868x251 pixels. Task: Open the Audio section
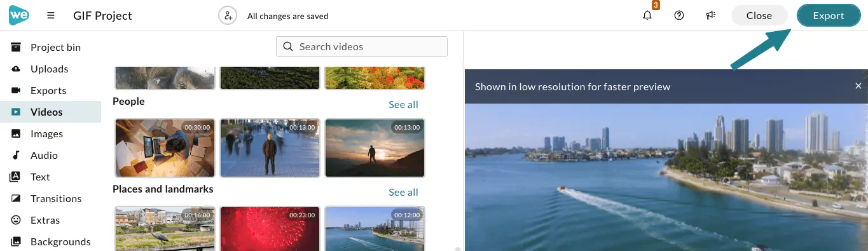click(x=50, y=155)
